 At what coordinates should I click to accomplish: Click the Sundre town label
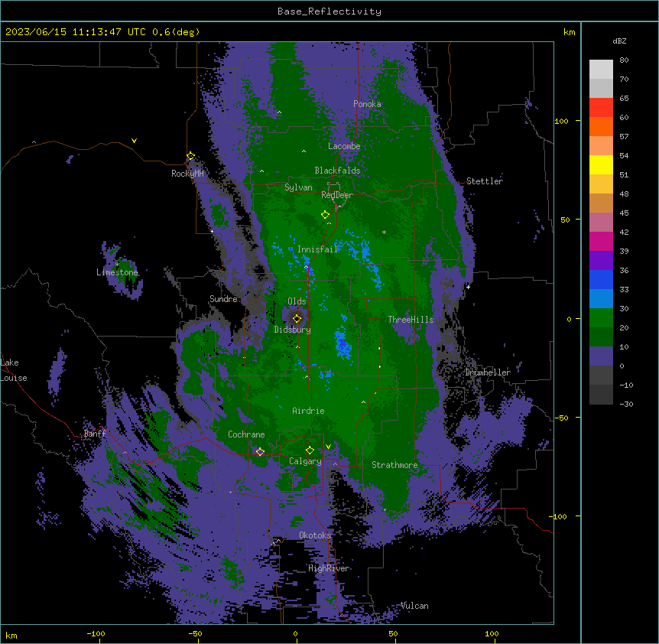pyautogui.click(x=223, y=299)
